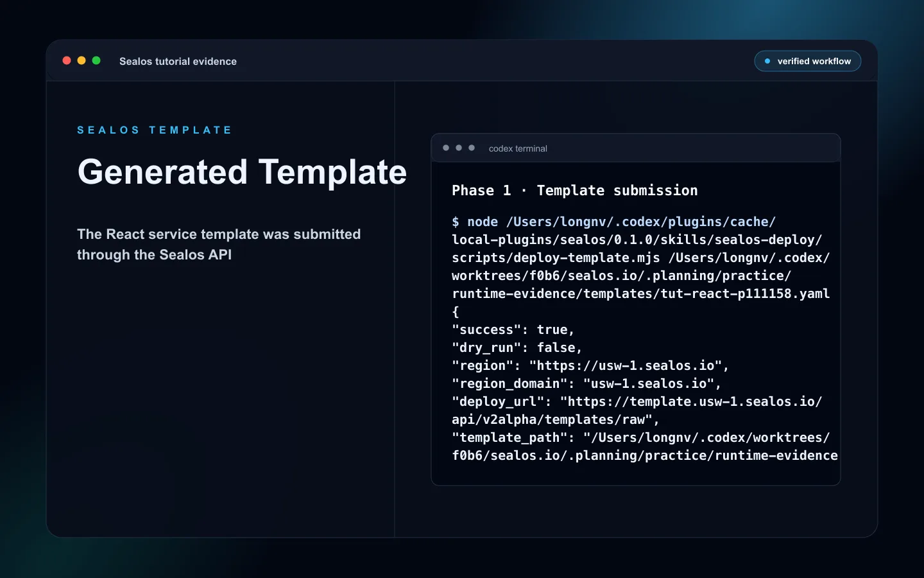The width and height of the screenshot is (924, 578).
Task: Click the 'Sealos tutorial evidence' window title
Action: [178, 62]
